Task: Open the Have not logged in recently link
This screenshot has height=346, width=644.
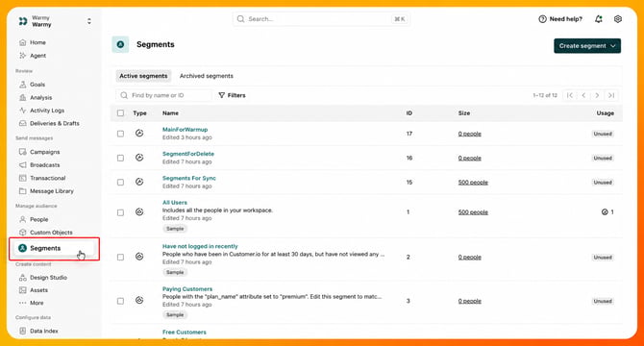Action: 200,246
